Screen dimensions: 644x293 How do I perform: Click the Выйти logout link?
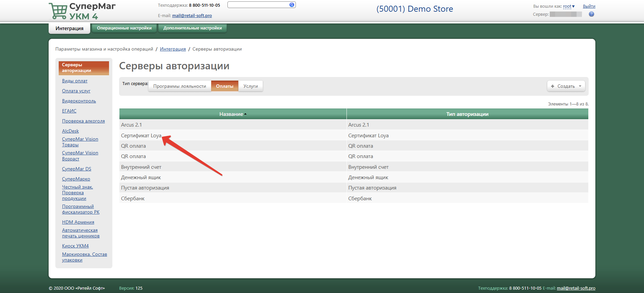coord(589,6)
